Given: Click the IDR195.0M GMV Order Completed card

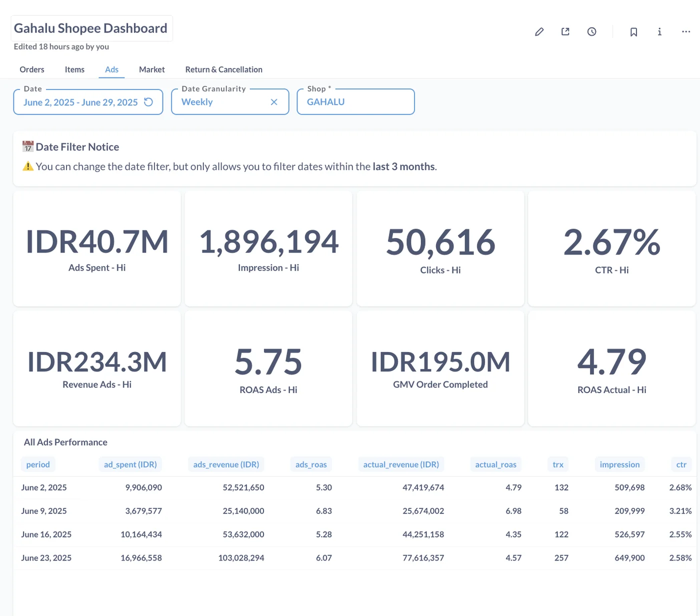Looking at the screenshot, I should pyautogui.click(x=440, y=368).
